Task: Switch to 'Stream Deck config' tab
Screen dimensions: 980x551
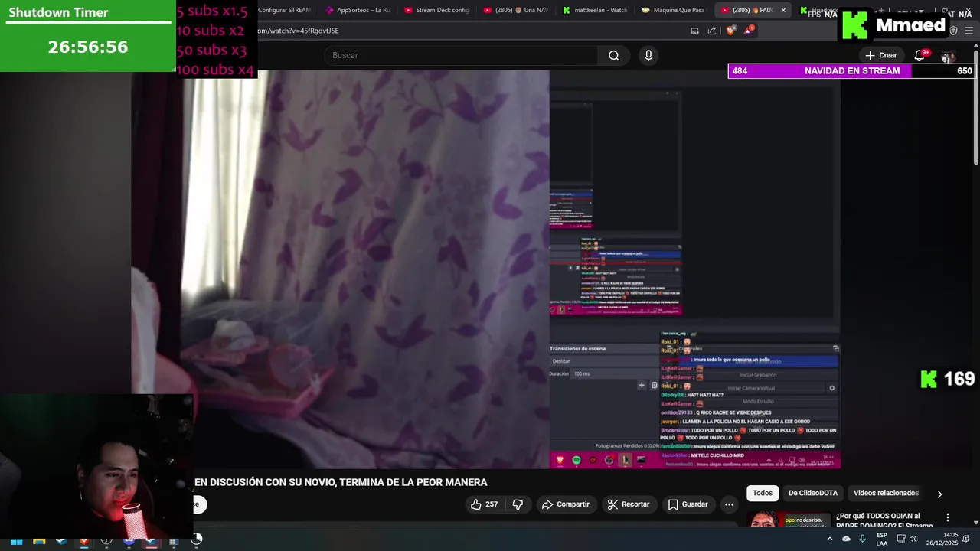Action: pyautogui.click(x=436, y=10)
